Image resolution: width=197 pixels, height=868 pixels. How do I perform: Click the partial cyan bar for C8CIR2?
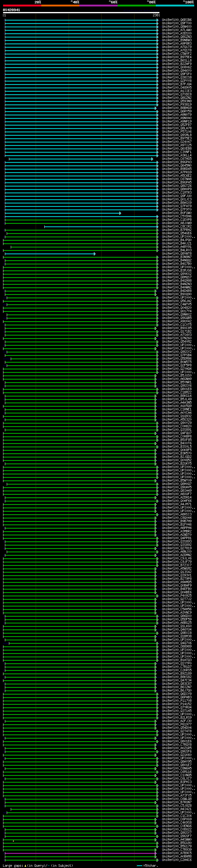click(101, 227)
